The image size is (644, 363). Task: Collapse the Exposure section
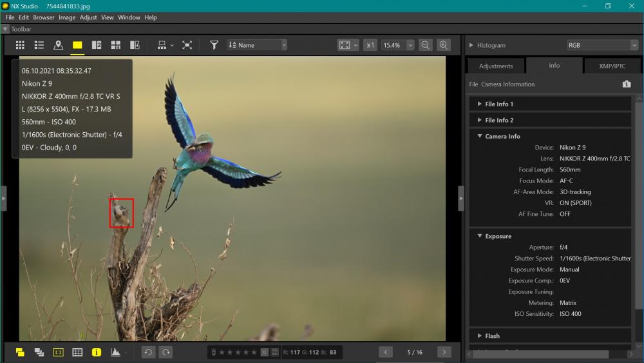tap(480, 236)
